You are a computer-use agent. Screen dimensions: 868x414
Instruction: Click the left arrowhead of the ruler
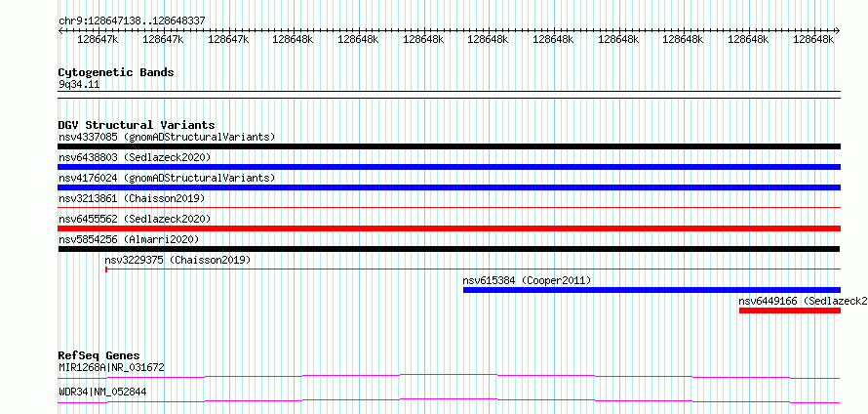(60, 31)
